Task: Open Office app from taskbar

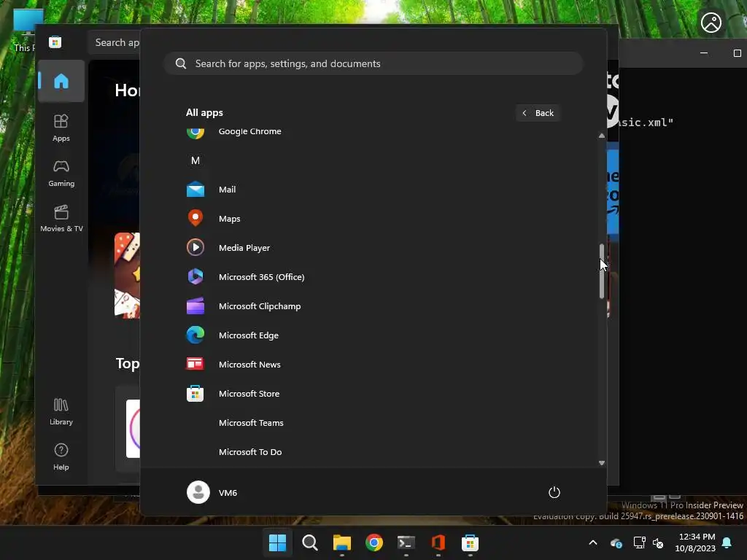Action: pyautogui.click(x=438, y=542)
